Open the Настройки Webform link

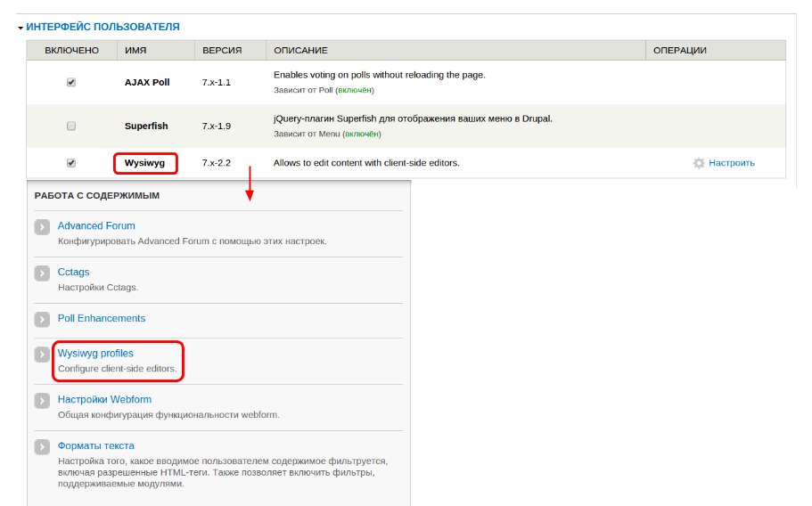(105, 399)
